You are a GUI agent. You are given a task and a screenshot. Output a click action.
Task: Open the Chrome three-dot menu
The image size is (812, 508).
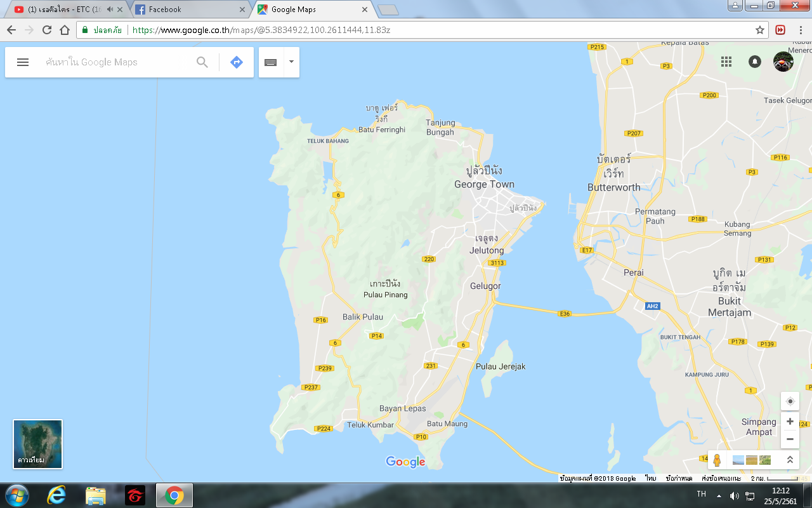click(x=800, y=30)
